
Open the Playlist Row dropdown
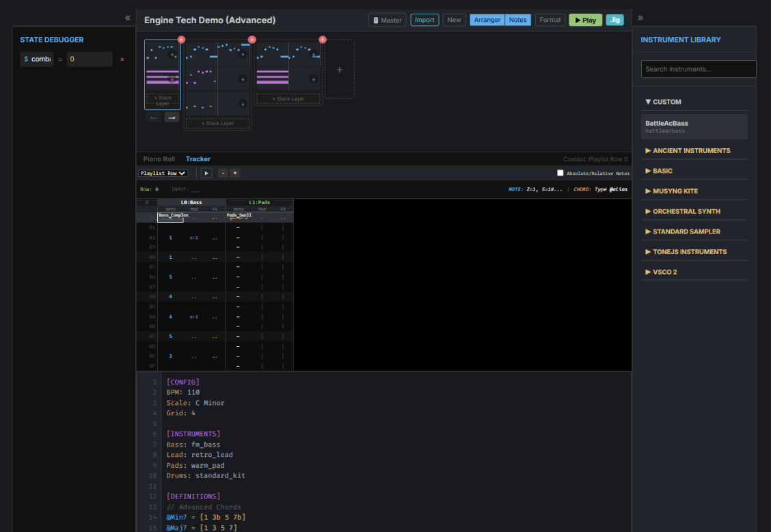(x=163, y=173)
